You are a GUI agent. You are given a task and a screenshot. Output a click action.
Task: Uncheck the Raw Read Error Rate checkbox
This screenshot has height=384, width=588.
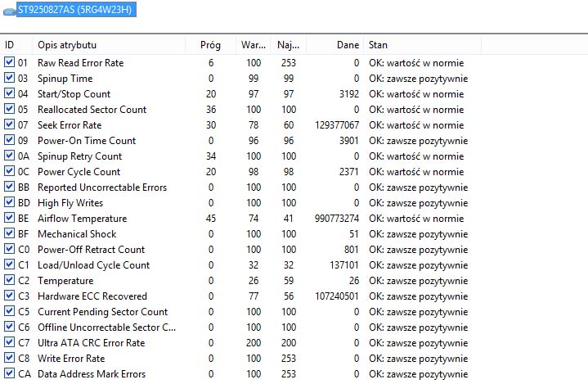click(9, 62)
